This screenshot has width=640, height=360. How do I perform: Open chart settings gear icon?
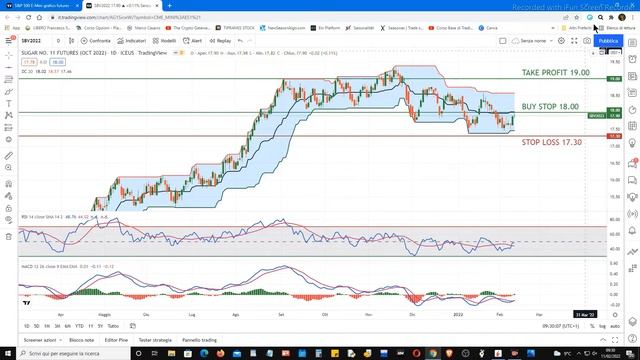tap(561, 41)
